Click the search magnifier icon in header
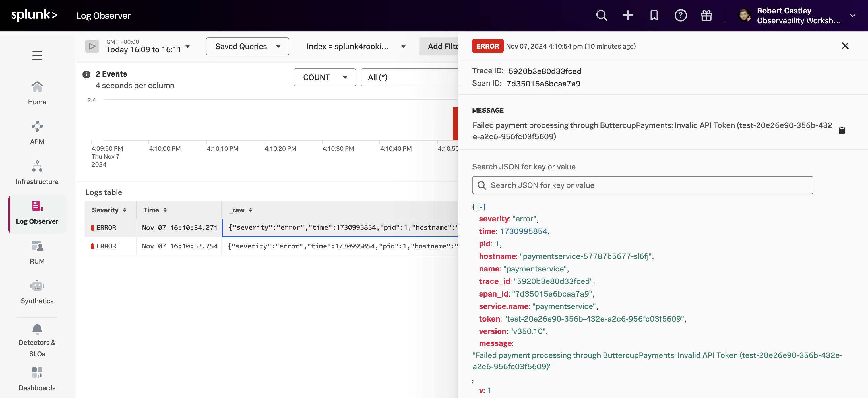868x398 pixels. [602, 15]
